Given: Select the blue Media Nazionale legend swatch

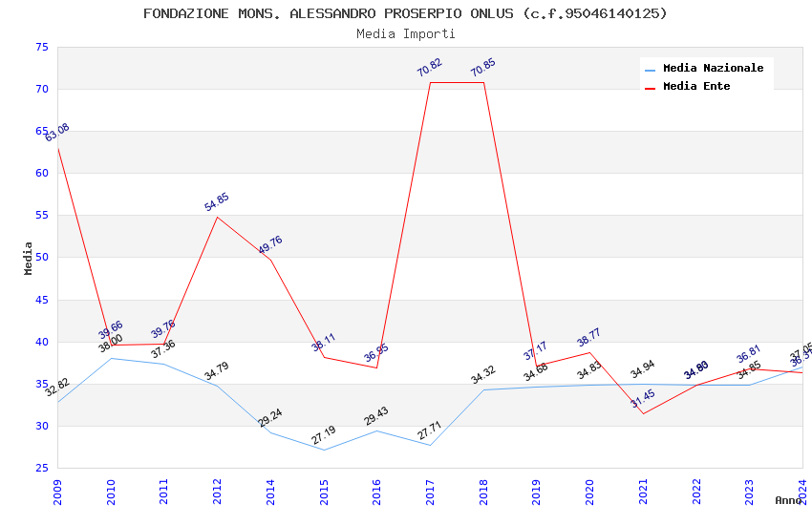Looking at the screenshot, I should [x=650, y=70].
